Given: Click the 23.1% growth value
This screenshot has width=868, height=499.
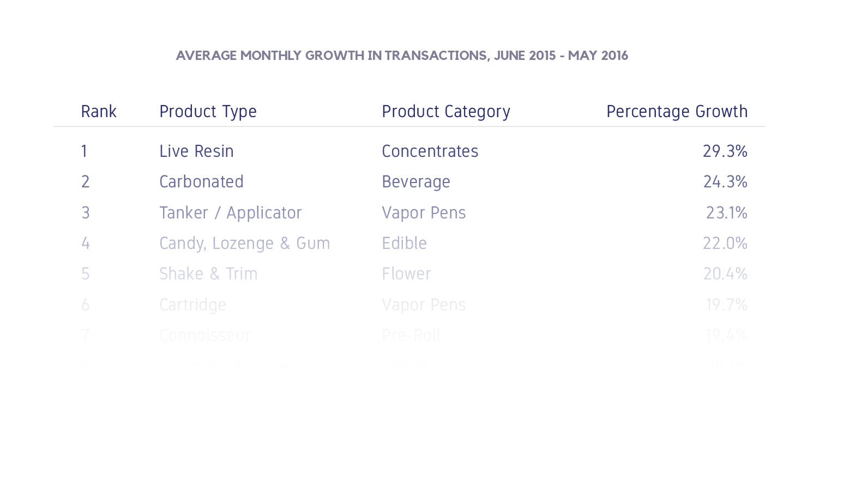Looking at the screenshot, I should coord(727,212).
